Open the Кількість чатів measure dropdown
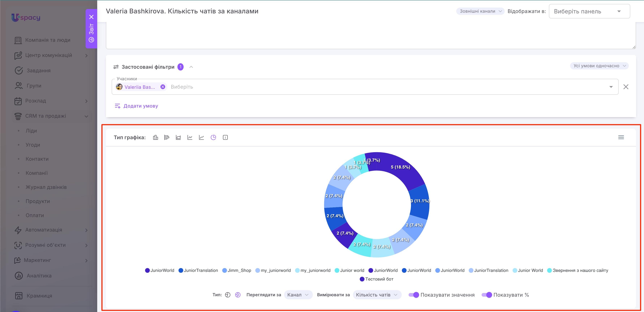644x312 pixels. [377, 295]
